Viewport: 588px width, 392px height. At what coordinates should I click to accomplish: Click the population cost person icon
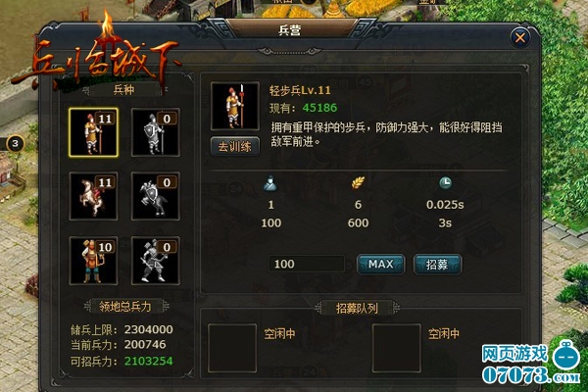pyautogui.click(x=270, y=184)
